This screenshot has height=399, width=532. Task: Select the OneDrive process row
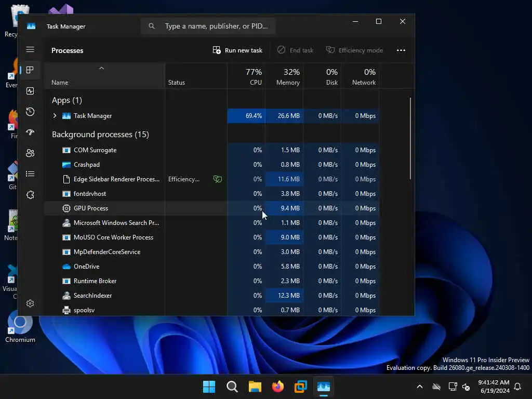coord(212,267)
